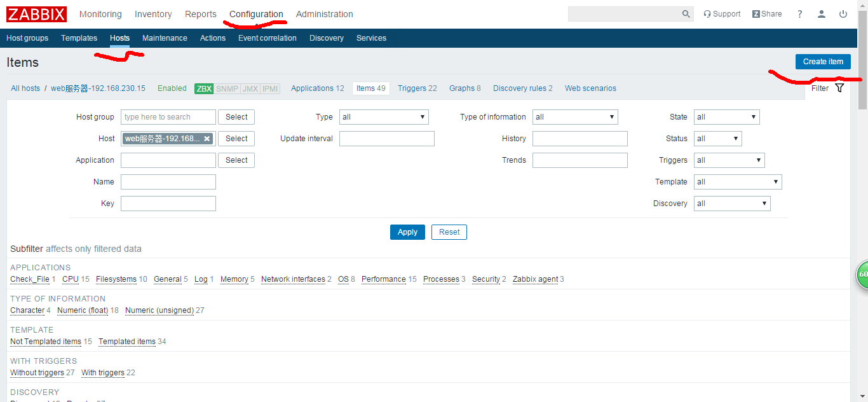Select the Hosts submenu
Screen dimensions: 868x402
pos(119,38)
